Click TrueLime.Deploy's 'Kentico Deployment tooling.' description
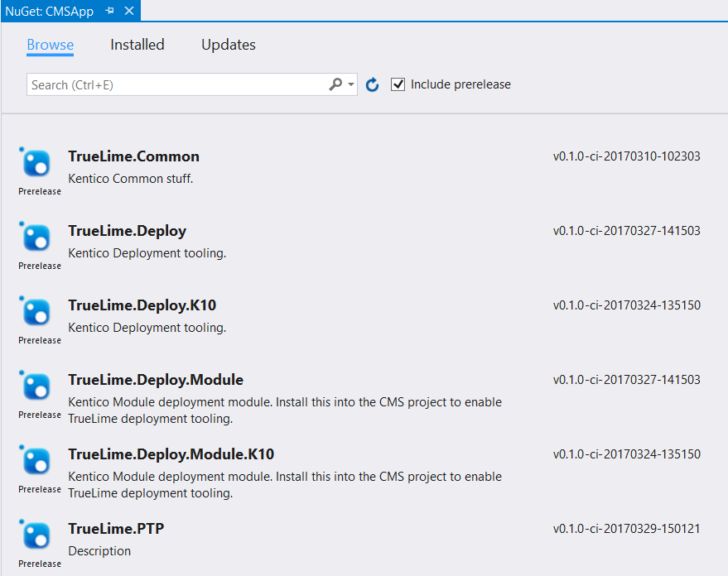728x576 pixels. pos(147,253)
